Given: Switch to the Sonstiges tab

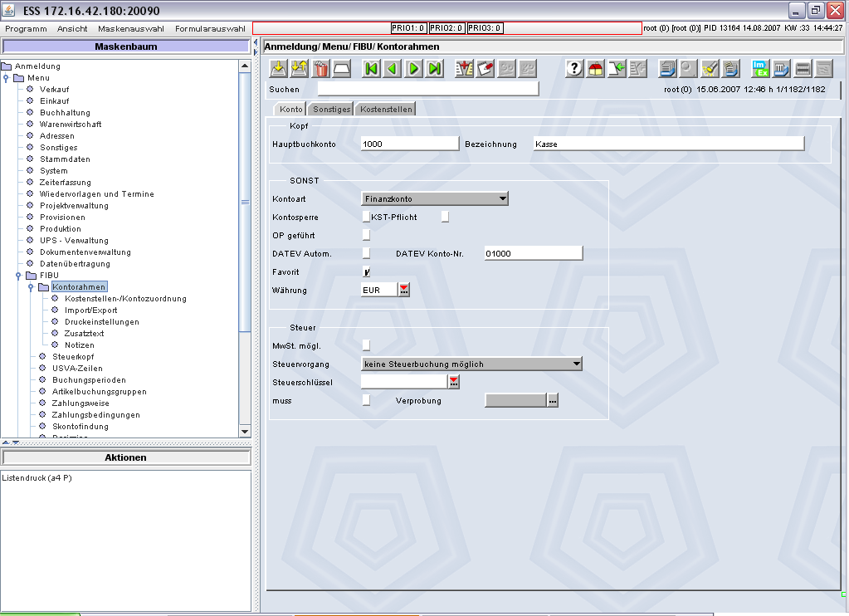Looking at the screenshot, I should [x=331, y=109].
